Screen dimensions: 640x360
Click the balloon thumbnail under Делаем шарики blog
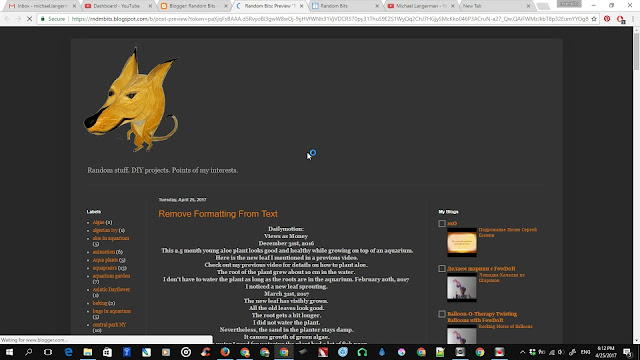click(x=462, y=288)
